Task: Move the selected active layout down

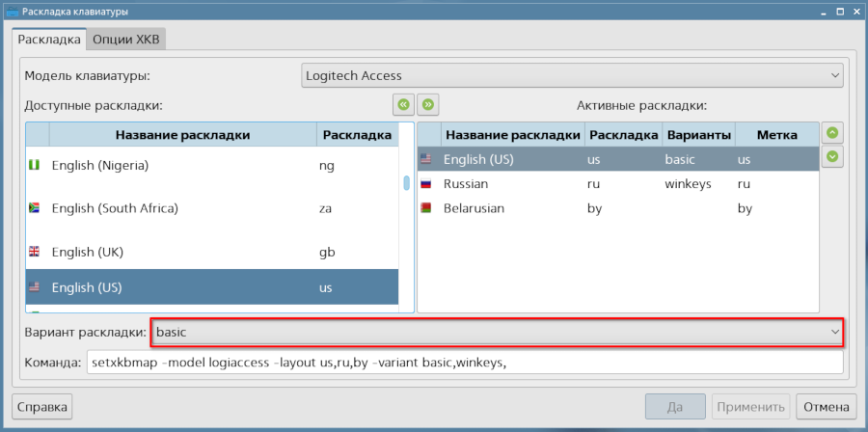Action: point(832,156)
